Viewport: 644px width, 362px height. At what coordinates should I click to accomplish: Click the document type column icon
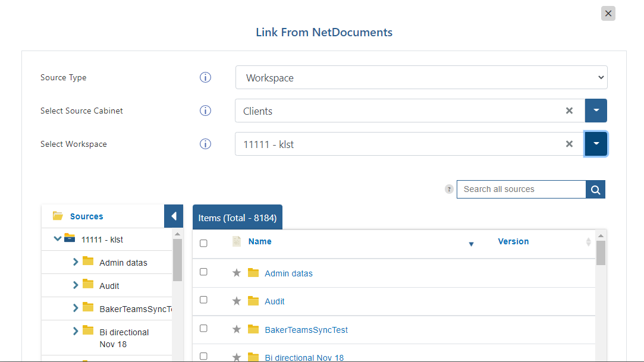pos(237,241)
